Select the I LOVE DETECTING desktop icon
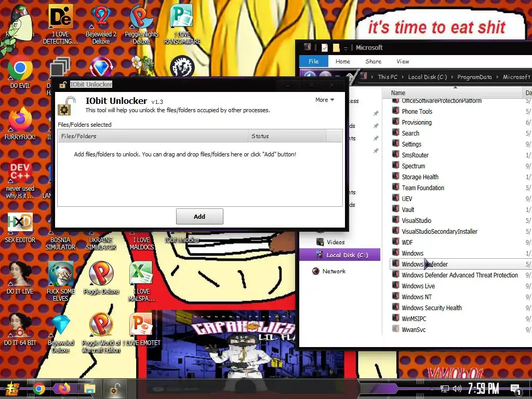Image resolution: width=532 pixels, height=399 pixels. 60,24
